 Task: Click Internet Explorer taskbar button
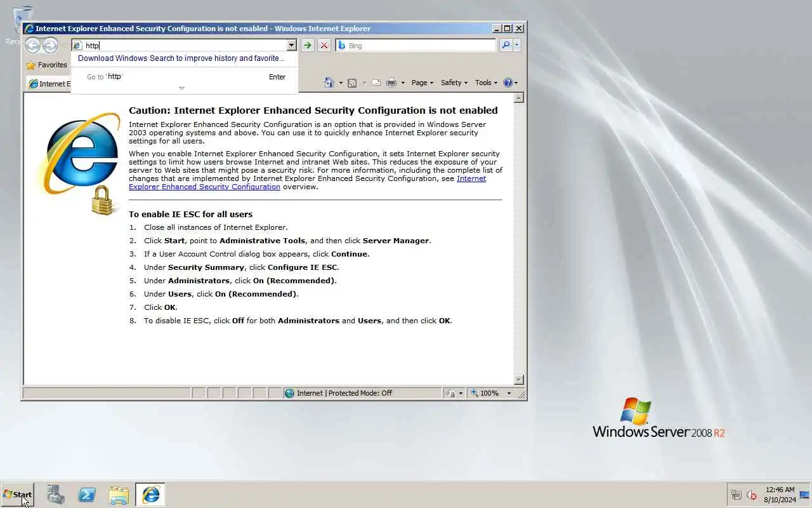[x=150, y=495]
